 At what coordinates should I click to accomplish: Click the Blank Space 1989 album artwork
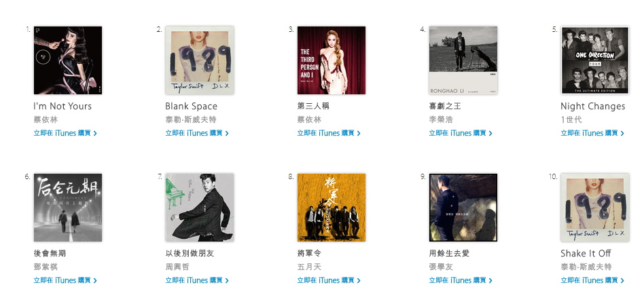coord(200,60)
